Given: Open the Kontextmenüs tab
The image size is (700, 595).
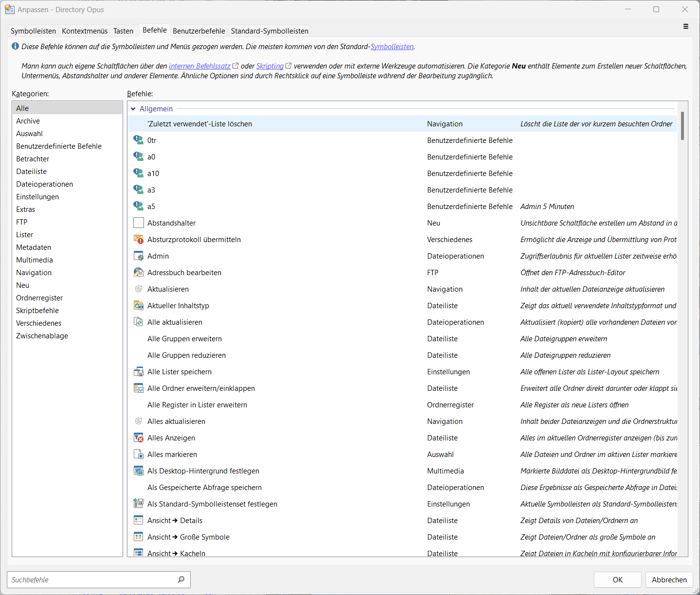Looking at the screenshot, I should click(85, 31).
